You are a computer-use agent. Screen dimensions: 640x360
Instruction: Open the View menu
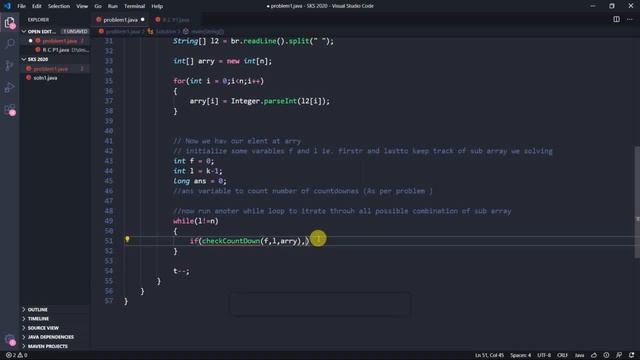82,6
